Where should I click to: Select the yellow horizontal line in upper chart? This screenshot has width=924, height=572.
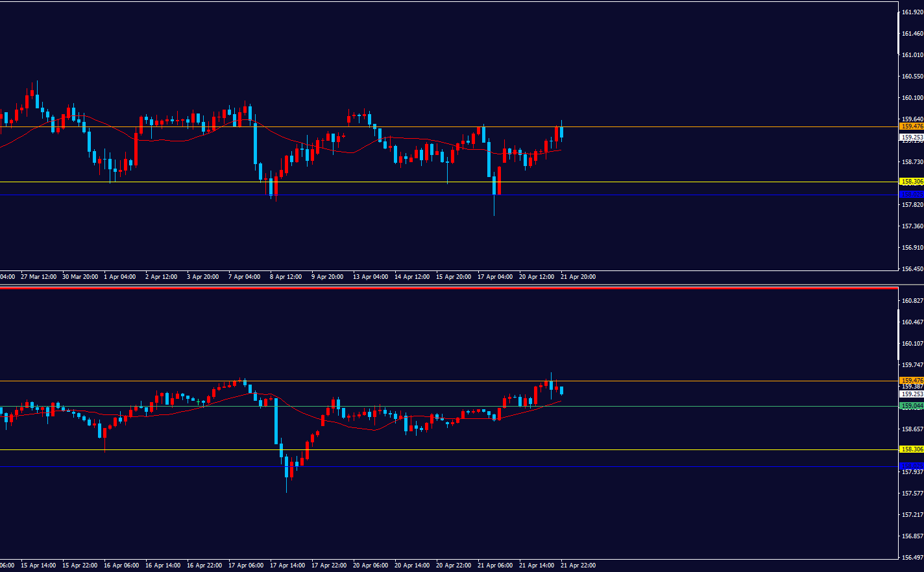[x=389, y=182]
